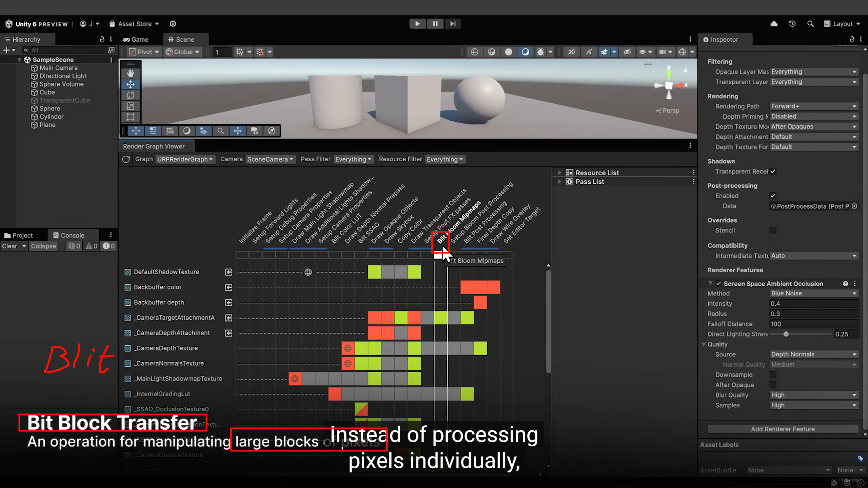Select the Hand view tool in Scene
The image size is (868, 488).
pos(131,73)
